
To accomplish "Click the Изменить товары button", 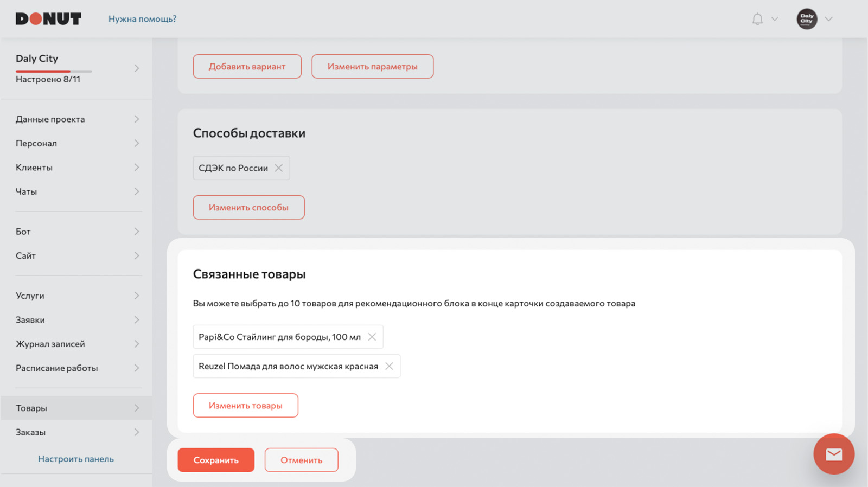I will 245,406.
